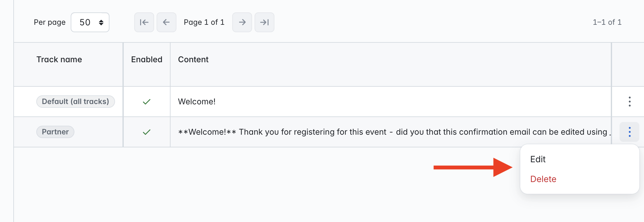Screen dimensions: 644x222
Task: Open the Per page 50 dropdown
Action: pos(90,22)
